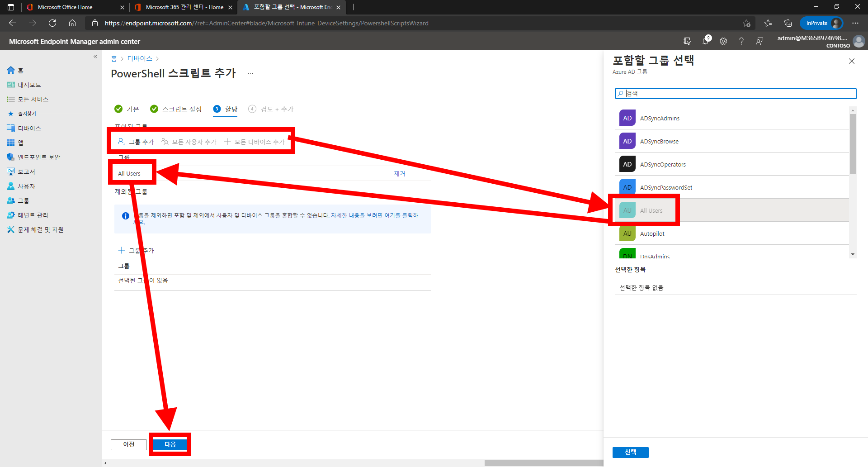The image size is (868, 467).
Task: Select 할당 wizard step
Action: click(x=225, y=109)
